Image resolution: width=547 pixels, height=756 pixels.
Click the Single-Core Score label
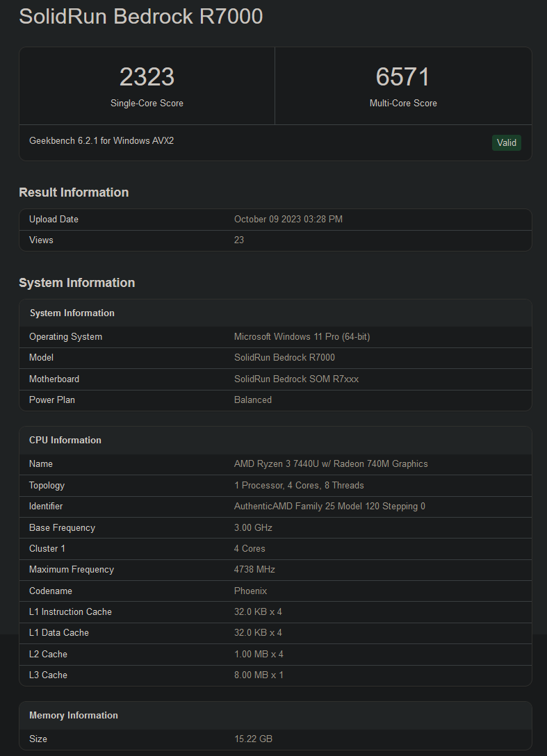click(x=147, y=103)
